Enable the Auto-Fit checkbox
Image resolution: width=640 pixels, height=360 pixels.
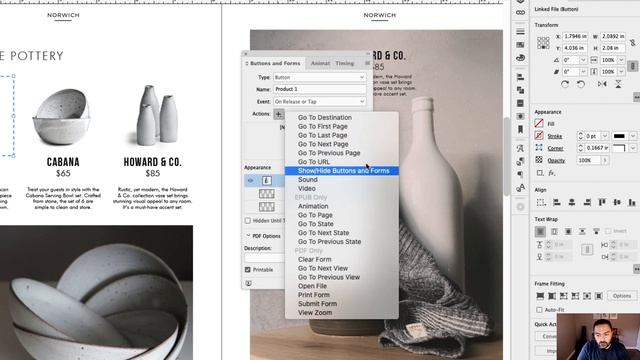(539, 310)
